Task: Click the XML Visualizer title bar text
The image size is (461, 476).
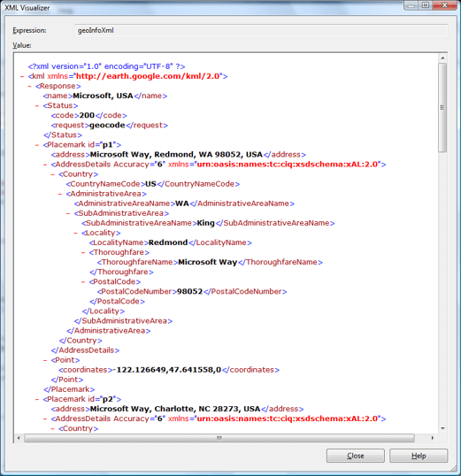Action: pos(27,8)
